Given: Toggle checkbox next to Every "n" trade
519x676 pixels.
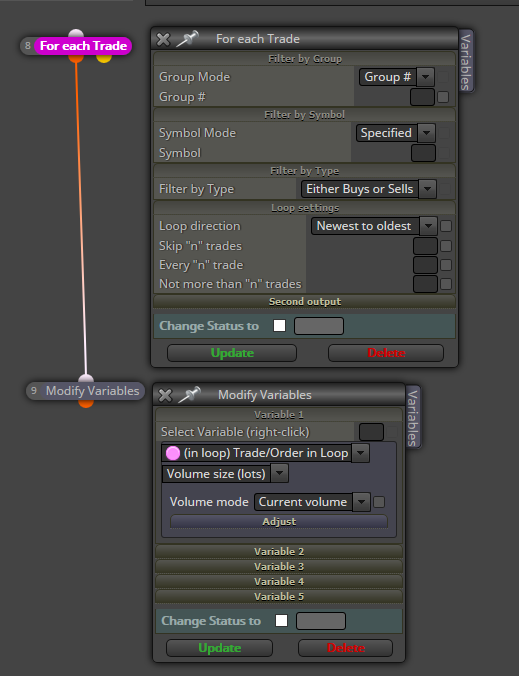Looking at the screenshot, I should tap(446, 265).
